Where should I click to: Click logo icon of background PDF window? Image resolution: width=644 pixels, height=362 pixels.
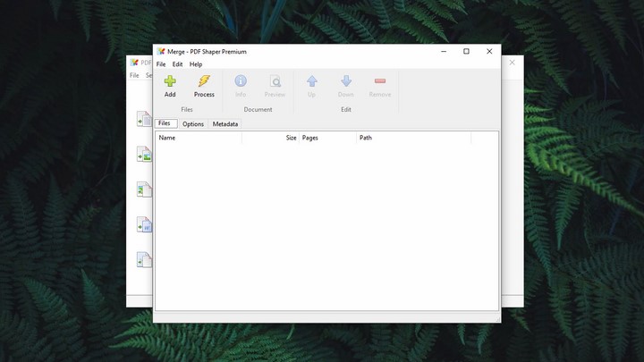pyautogui.click(x=134, y=63)
